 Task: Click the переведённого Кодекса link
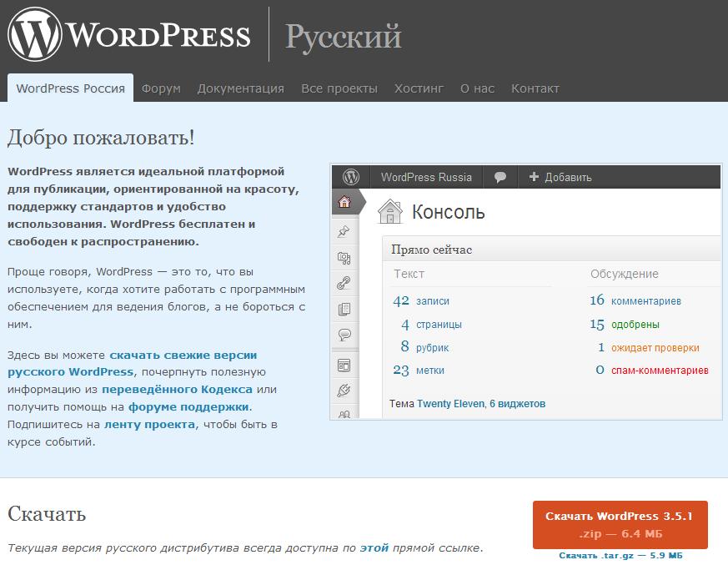tap(178, 389)
